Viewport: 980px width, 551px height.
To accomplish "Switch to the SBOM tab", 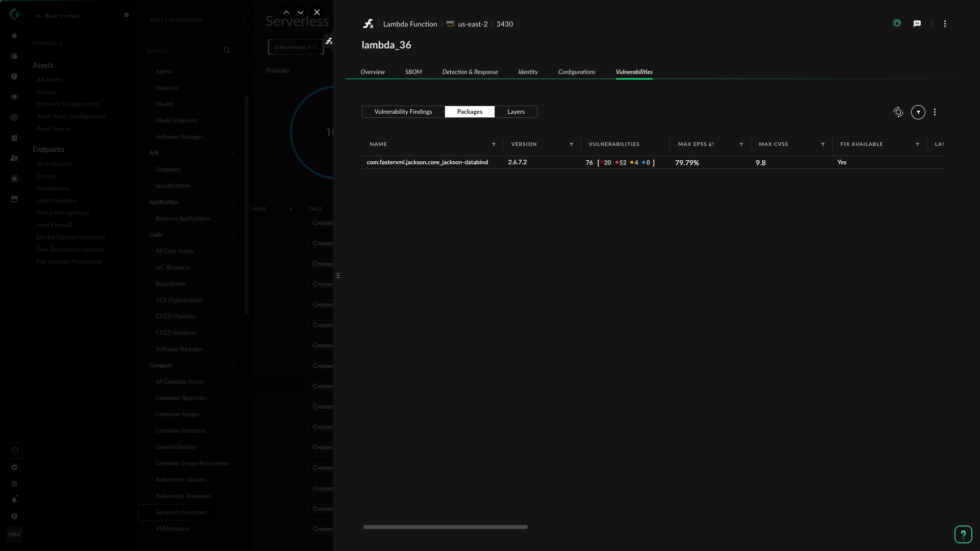I will [413, 72].
